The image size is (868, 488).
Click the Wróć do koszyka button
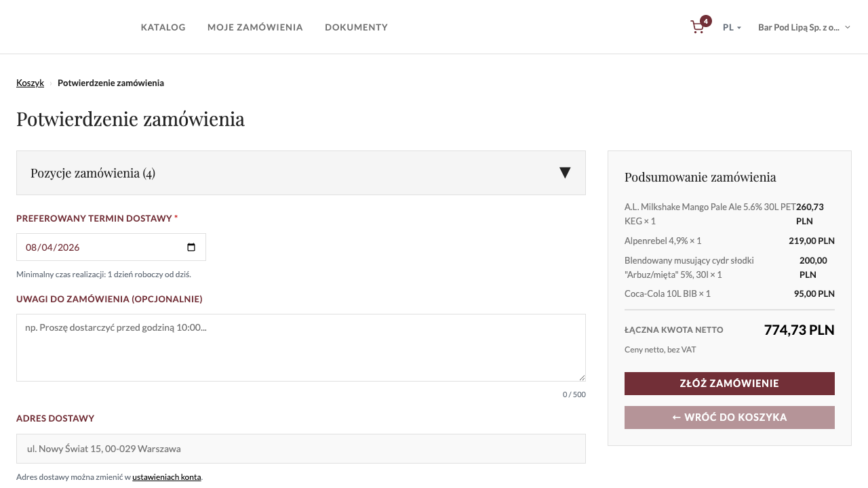730,418
